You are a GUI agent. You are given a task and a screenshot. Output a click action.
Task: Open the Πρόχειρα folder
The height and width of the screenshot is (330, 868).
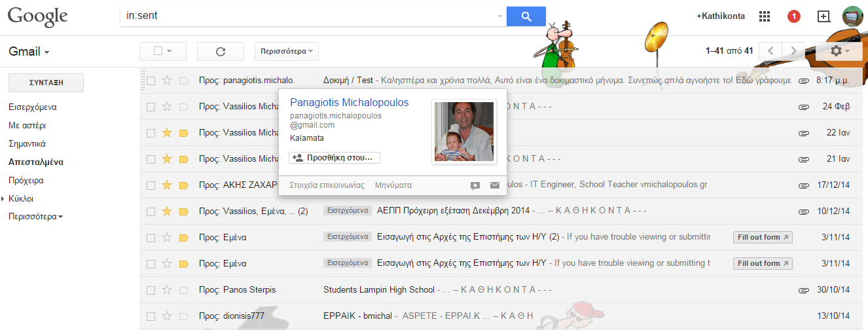[26, 180]
